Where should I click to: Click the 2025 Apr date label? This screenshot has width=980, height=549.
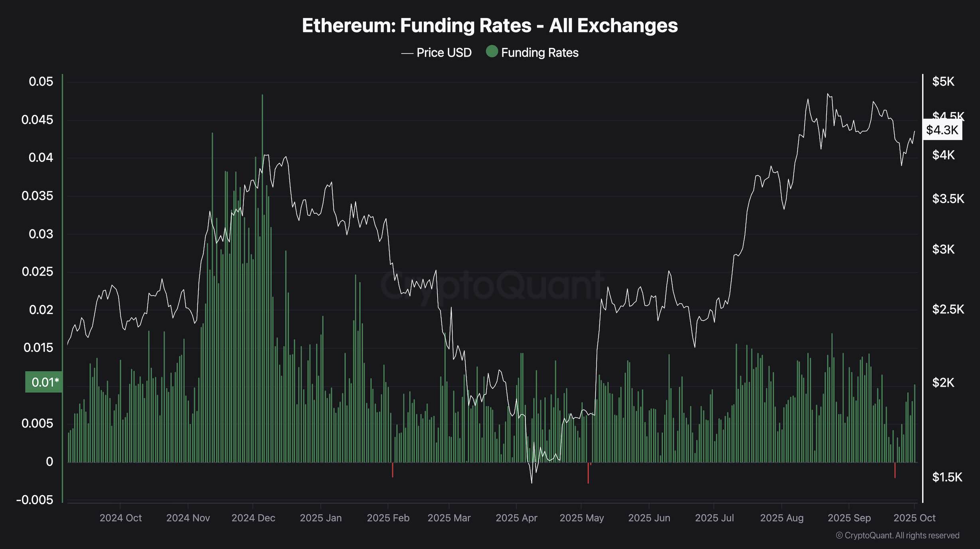[516, 518]
